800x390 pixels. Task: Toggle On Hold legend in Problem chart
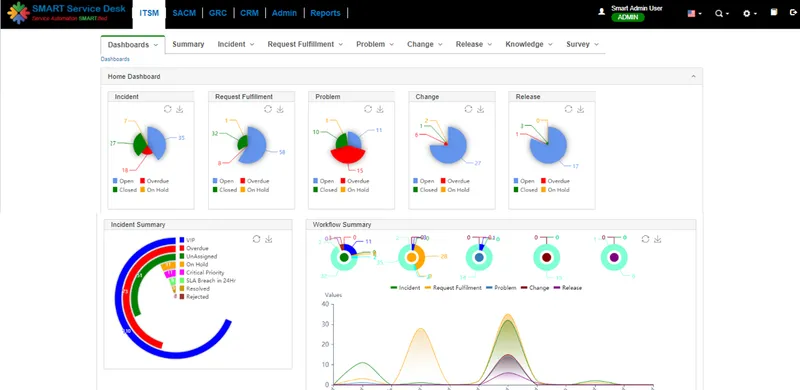pyautogui.click(x=355, y=190)
